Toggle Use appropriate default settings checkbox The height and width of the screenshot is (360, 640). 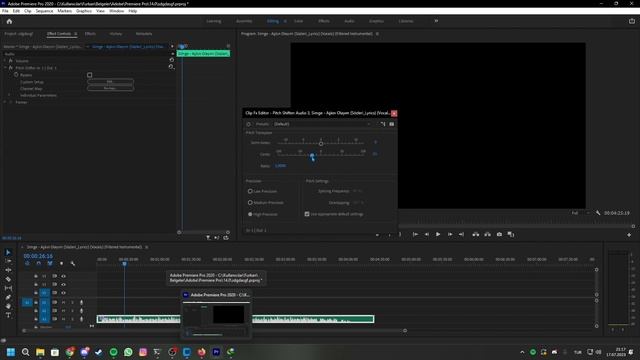pos(307,214)
